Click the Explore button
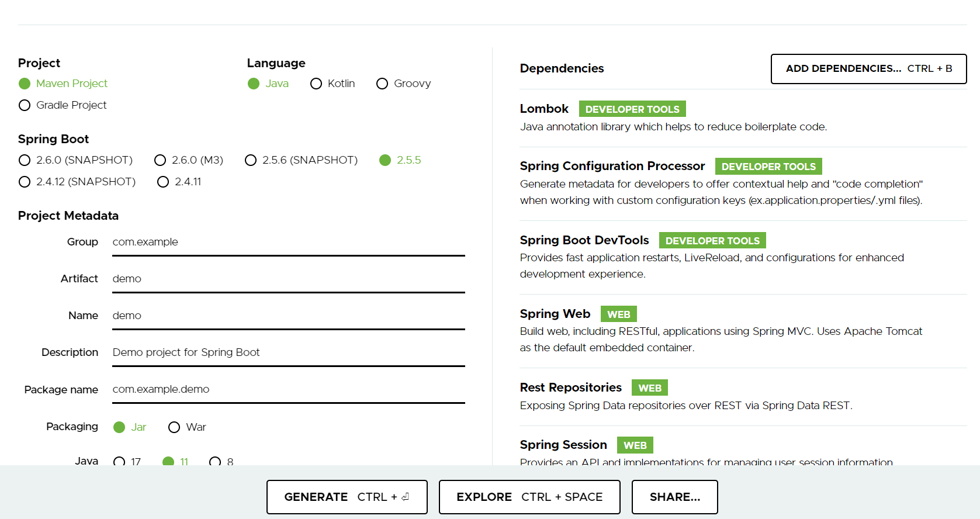980x519 pixels. click(529, 497)
